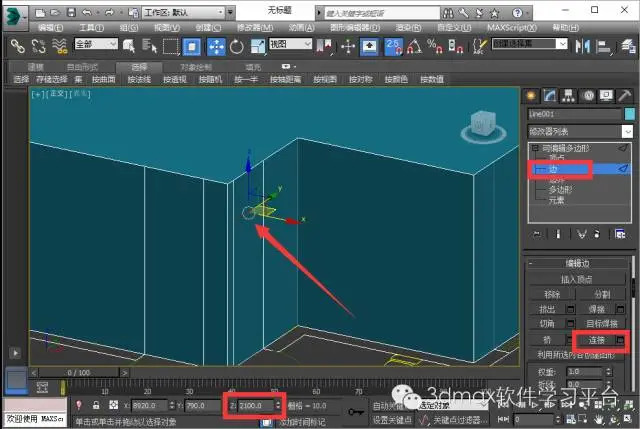This screenshot has height=429, width=640.
Task: Switch to the Motion panel tab icon
Action: [588, 96]
